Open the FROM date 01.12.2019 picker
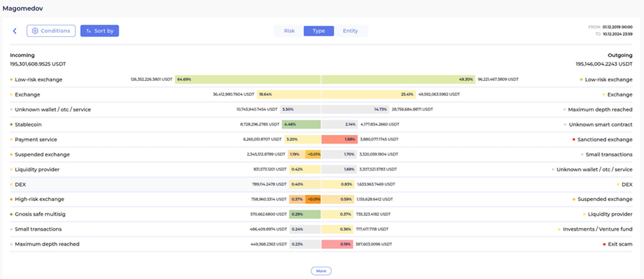 point(617,27)
